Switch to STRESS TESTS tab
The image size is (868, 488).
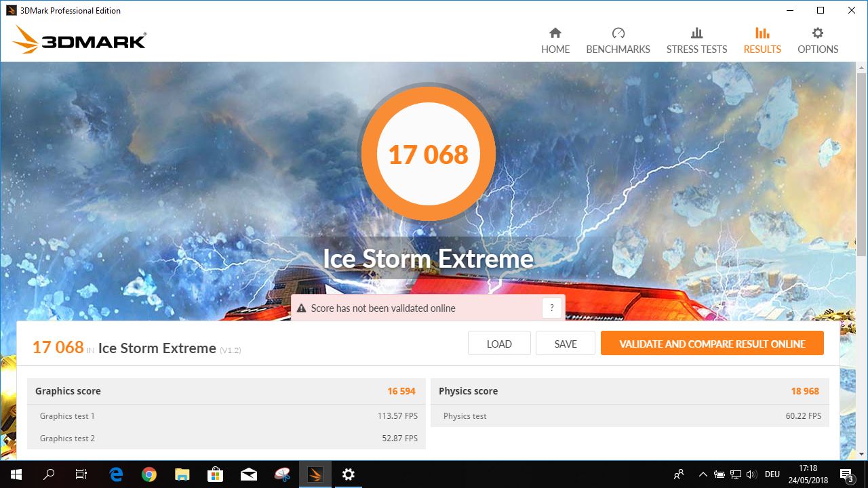point(696,41)
